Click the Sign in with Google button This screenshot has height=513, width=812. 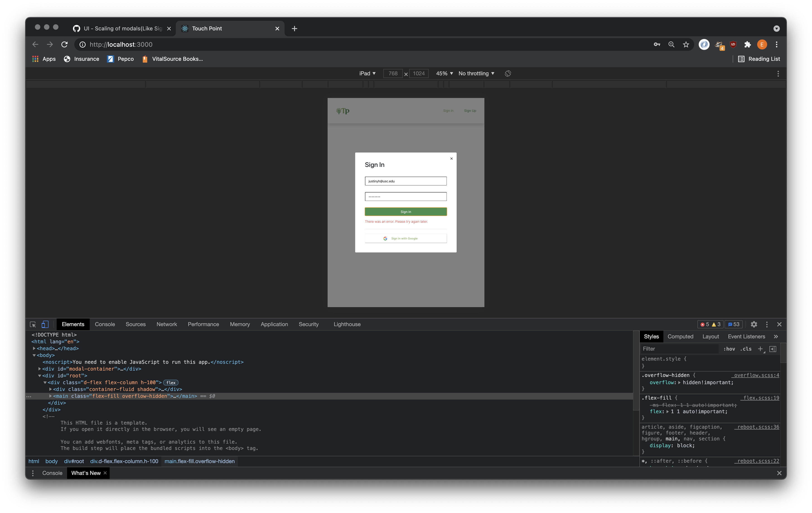[x=405, y=238]
